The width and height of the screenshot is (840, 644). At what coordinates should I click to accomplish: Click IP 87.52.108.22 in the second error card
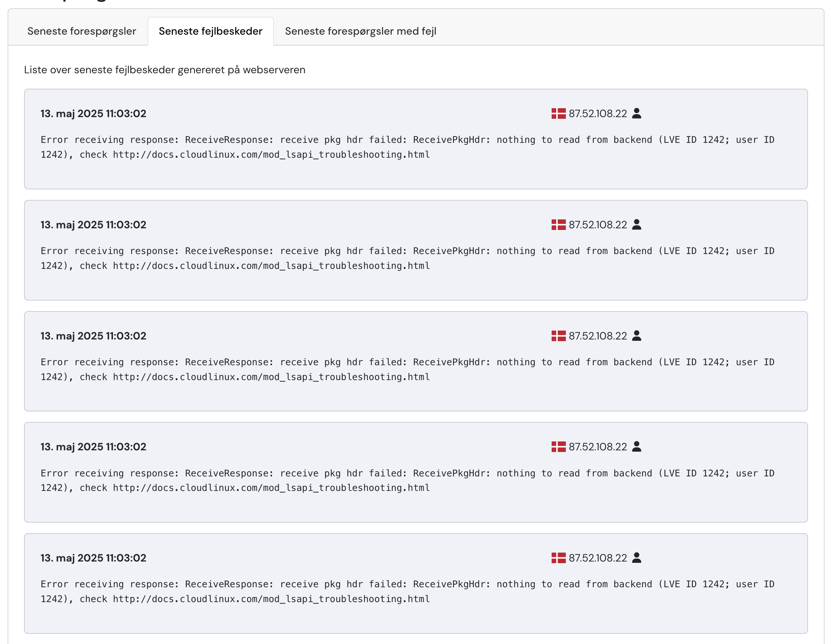click(x=598, y=225)
